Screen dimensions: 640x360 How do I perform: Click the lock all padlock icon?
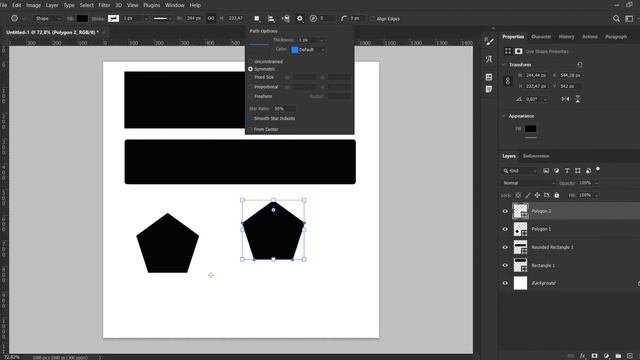(x=557, y=196)
